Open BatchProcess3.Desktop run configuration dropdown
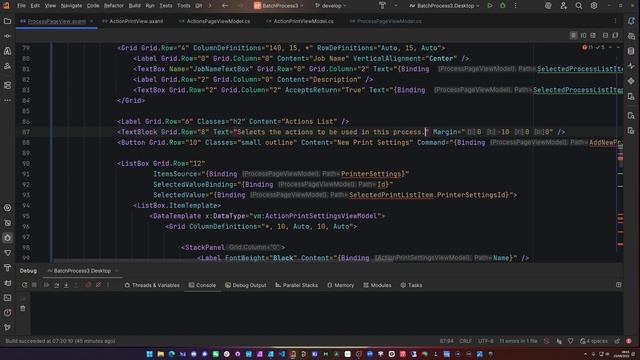The image size is (640, 360). pyautogui.click(x=445, y=6)
